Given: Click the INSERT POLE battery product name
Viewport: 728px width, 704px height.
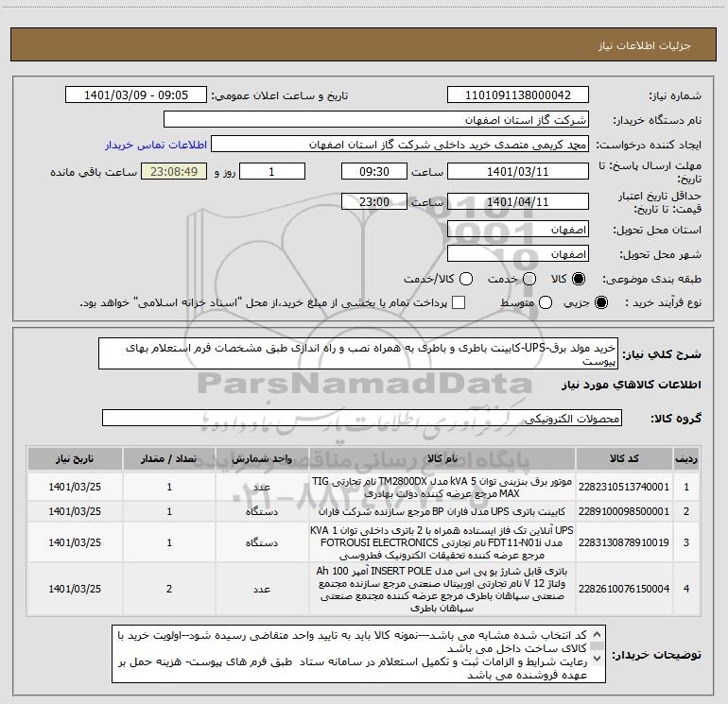Looking at the screenshot, I should (442, 589).
